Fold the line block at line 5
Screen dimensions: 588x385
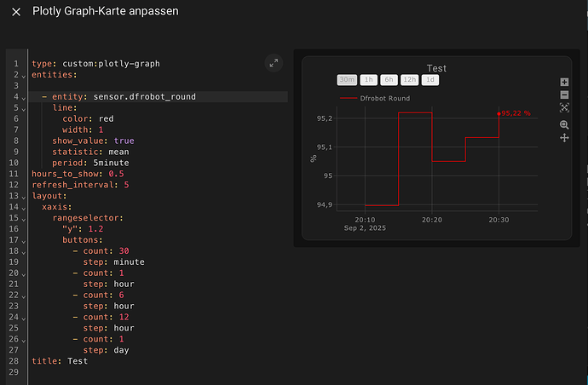tap(23, 108)
